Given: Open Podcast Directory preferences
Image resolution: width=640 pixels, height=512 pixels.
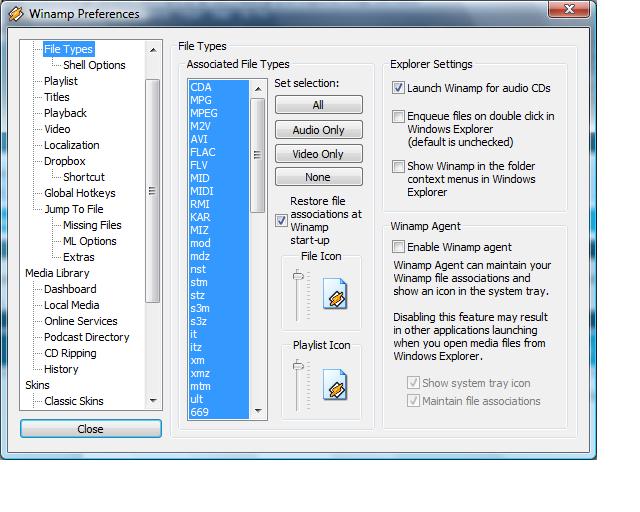Looking at the screenshot, I should [x=87, y=337].
